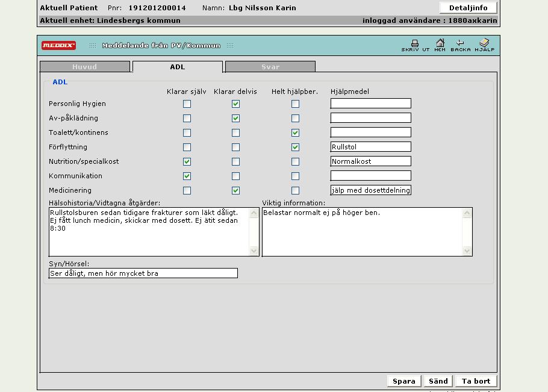Open the Hjälp help icon
This screenshot has height=392, width=548.
point(484,45)
